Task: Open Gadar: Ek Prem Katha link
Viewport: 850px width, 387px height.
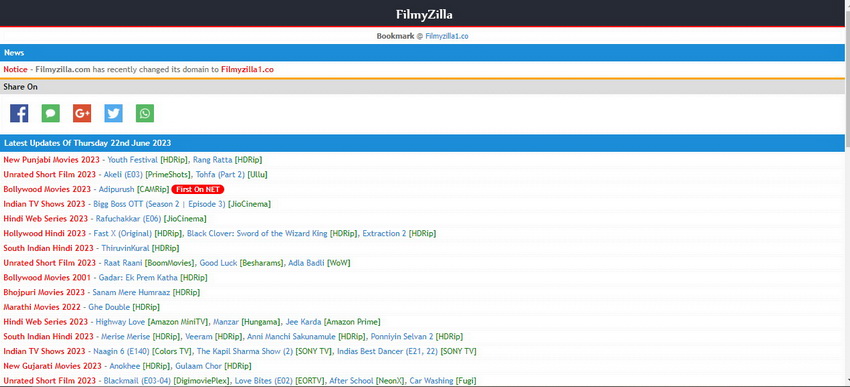Action: coord(138,278)
